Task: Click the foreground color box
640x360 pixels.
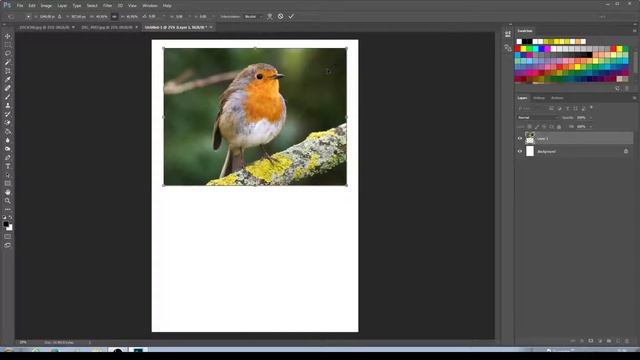Action: tap(6, 224)
